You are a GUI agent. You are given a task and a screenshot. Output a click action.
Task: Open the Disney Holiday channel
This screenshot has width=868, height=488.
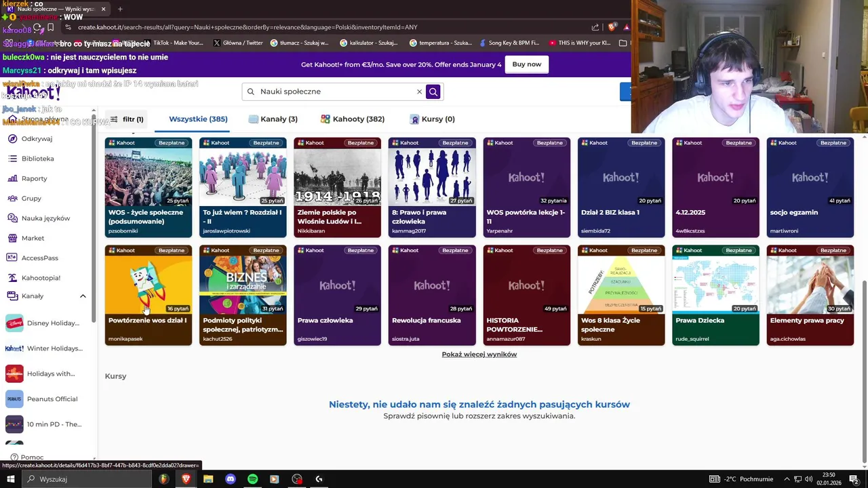pos(44,323)
